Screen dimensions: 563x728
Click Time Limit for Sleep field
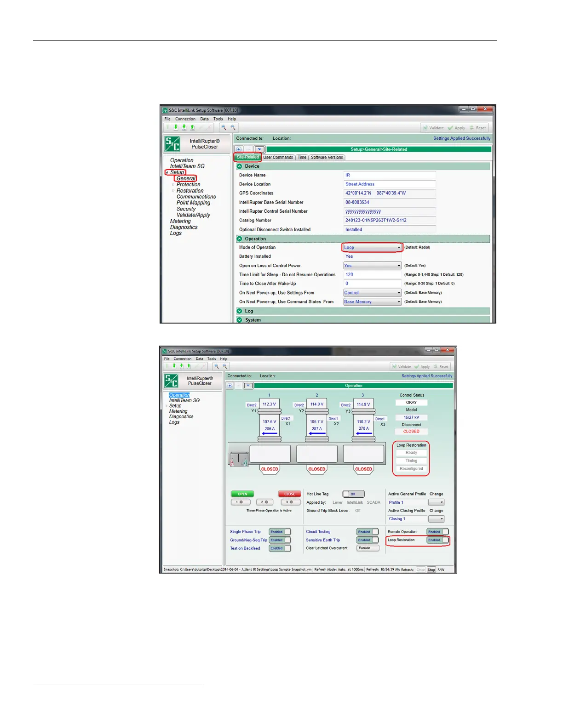point(373,275)
